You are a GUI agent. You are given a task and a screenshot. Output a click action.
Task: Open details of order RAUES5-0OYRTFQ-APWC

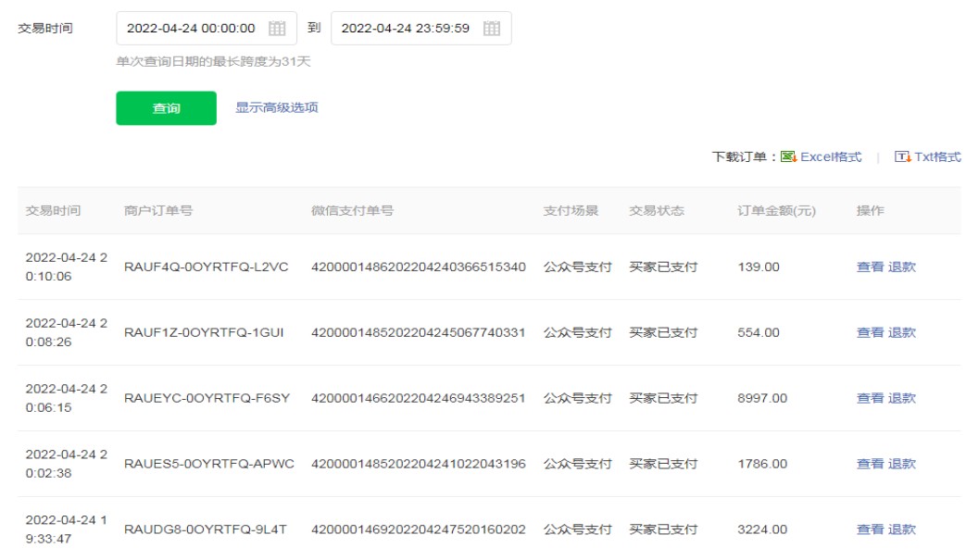[870, 464]
